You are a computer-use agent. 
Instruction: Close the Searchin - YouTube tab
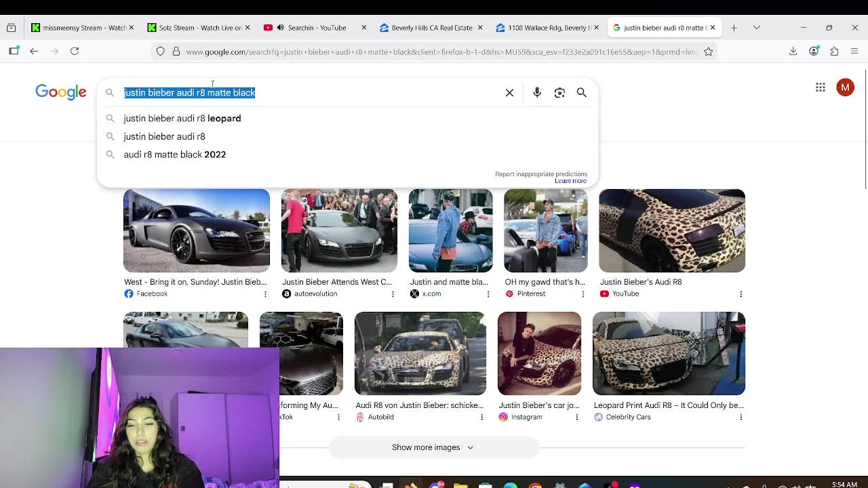364,28
